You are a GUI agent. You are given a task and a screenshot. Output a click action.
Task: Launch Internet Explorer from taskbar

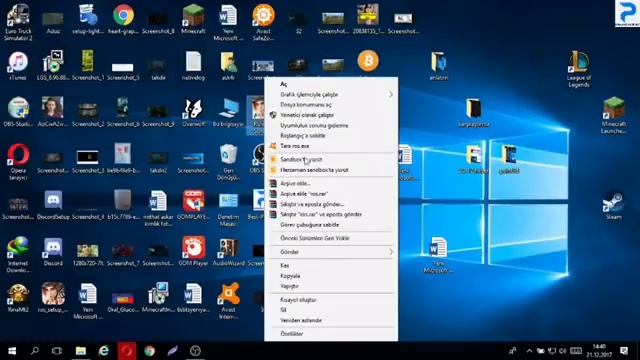tap(104, 351)
